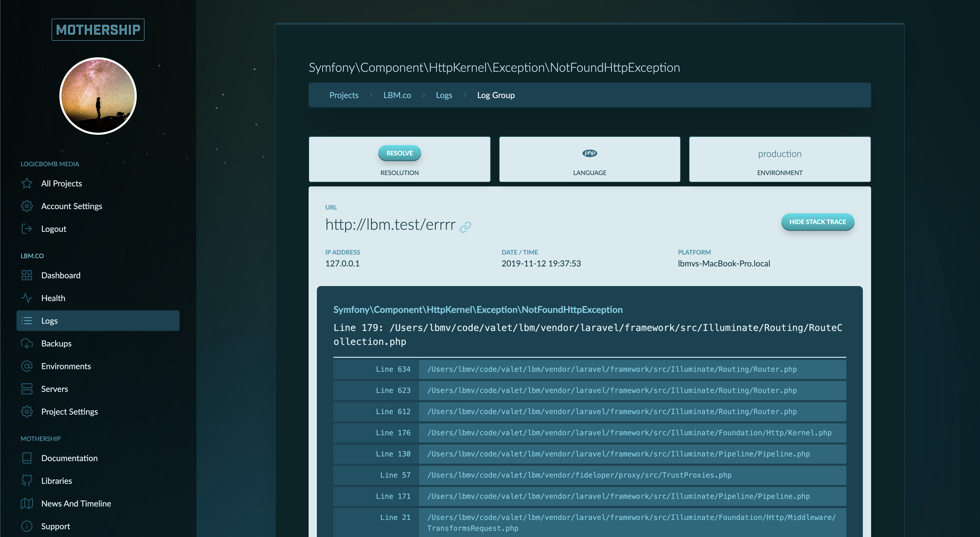The image size is (980, 537).
Task: Navigate to the Projects breadcrumb
Action: [344, 95]
